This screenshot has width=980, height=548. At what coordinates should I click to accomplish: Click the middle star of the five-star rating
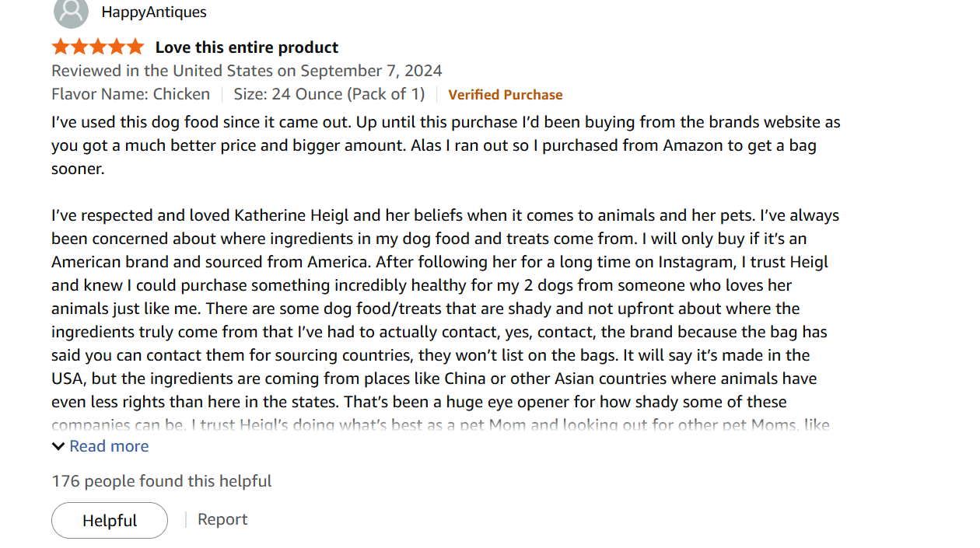96,46
